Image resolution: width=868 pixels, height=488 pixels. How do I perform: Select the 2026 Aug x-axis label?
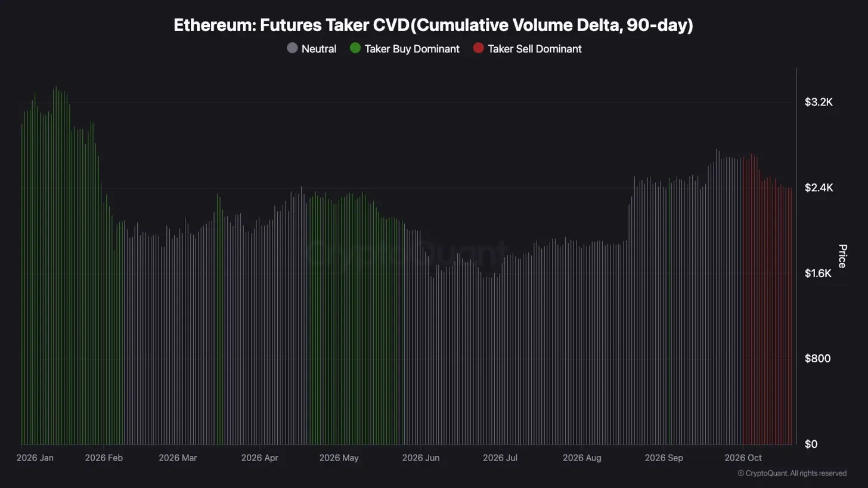pos(582,458)
